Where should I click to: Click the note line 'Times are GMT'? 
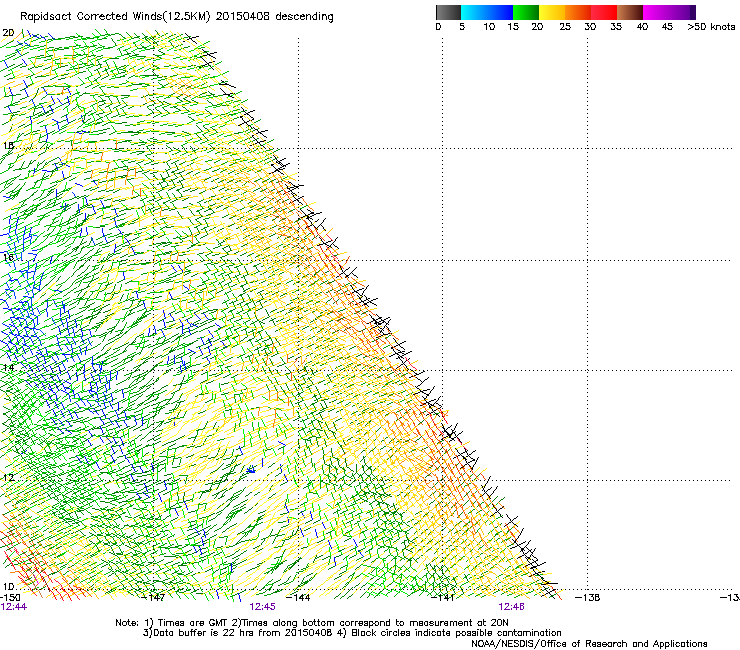coord(312,623)
